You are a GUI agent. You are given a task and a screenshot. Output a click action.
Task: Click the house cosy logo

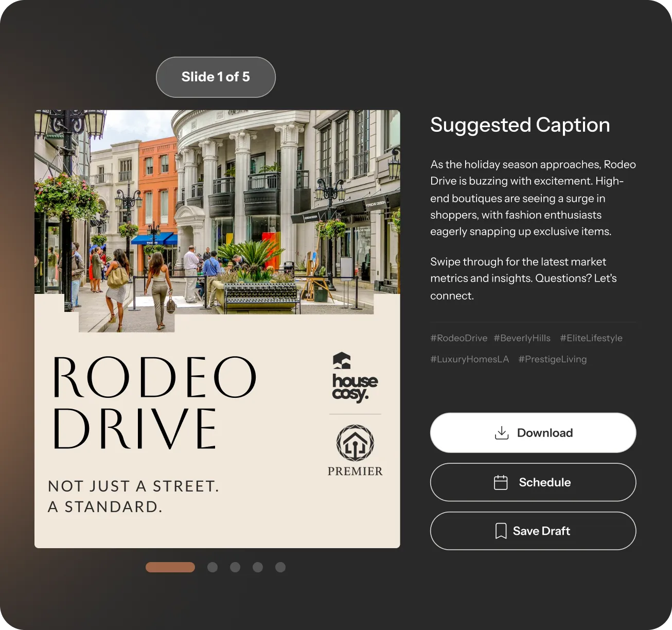coord(355,378)
